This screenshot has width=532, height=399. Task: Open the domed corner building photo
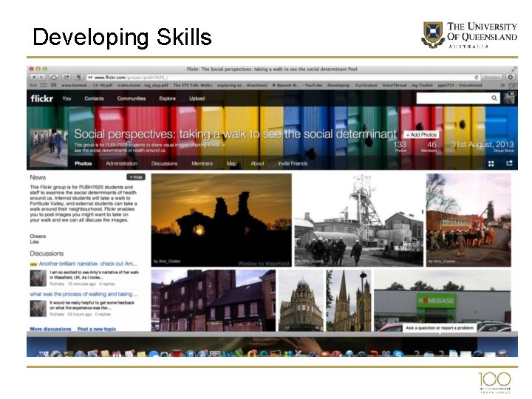click(301, 300)
